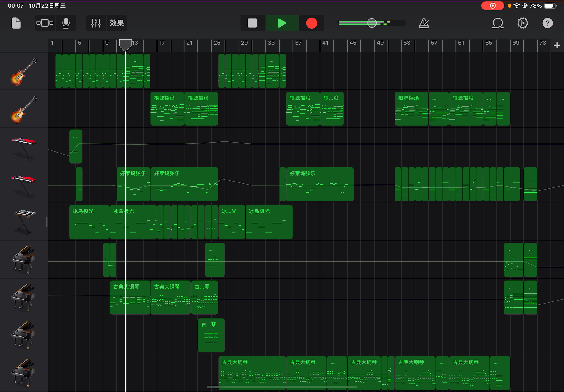Tap the playhead marker on ruler
Image resolution: width=564 pixels, height=392 pixels.
[x=125, y=45]
